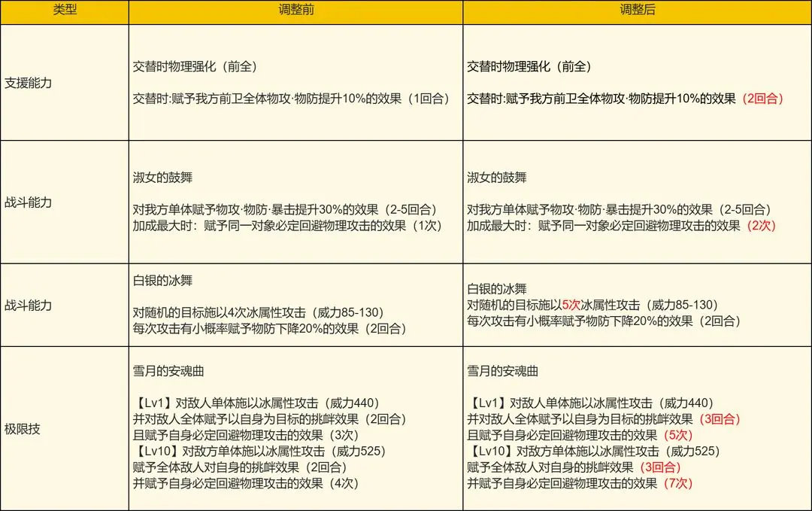This screenshot has width=812, height=511.
Task: Click 物攻·物防·暴击提升30% line in 调整前 column
Action: pos(286,210)
